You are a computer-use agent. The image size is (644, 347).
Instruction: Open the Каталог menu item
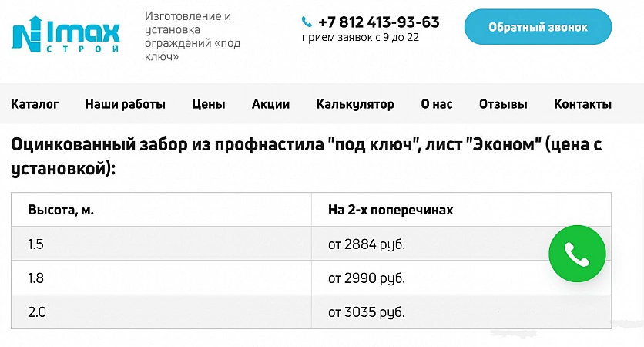(x=35, y=104)
